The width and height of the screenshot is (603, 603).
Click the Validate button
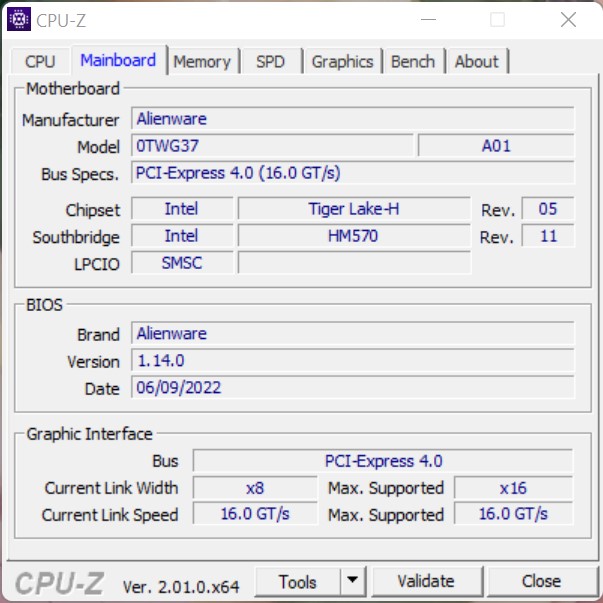point(426,581)
